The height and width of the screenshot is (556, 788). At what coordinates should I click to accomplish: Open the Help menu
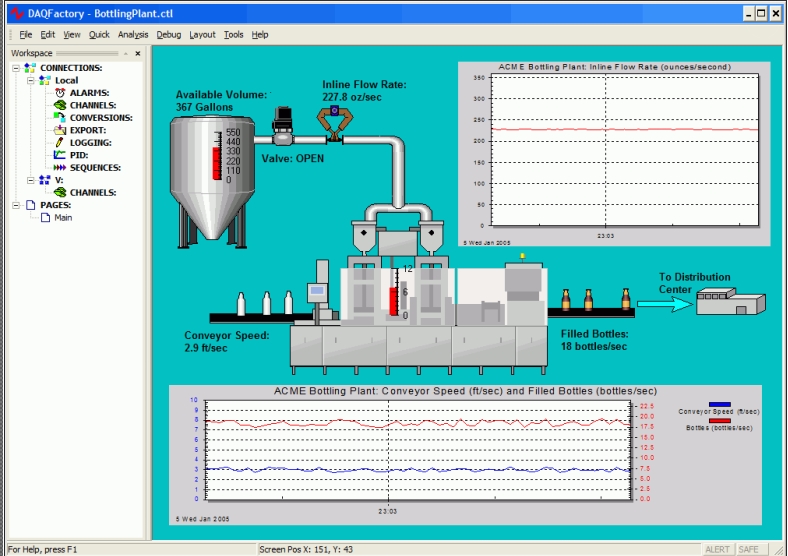click(260, 34)
